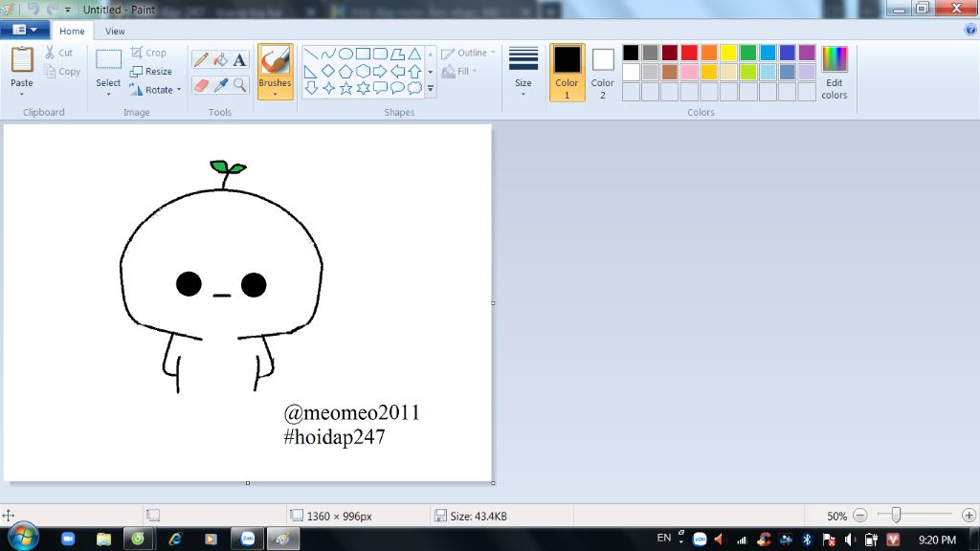The width and height of the screenshot is (980, 551).
Task: Choose the Hexagon shape
Action: (363, 71)
